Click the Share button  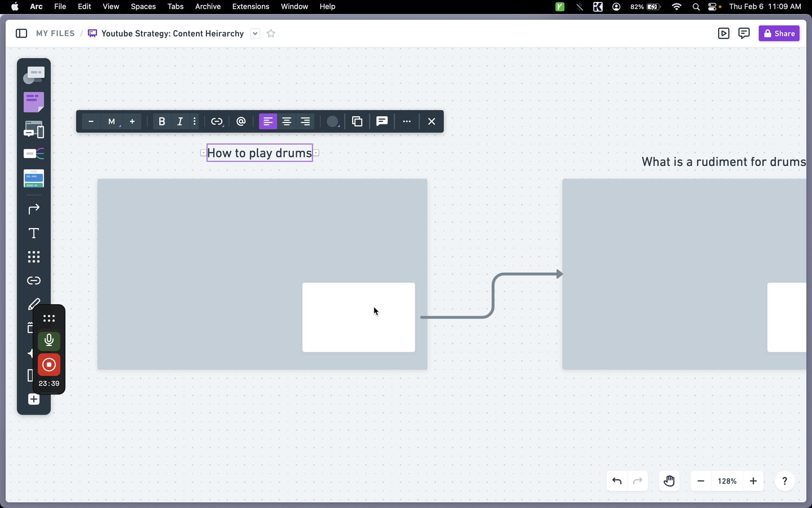click(x=779, y=34)
